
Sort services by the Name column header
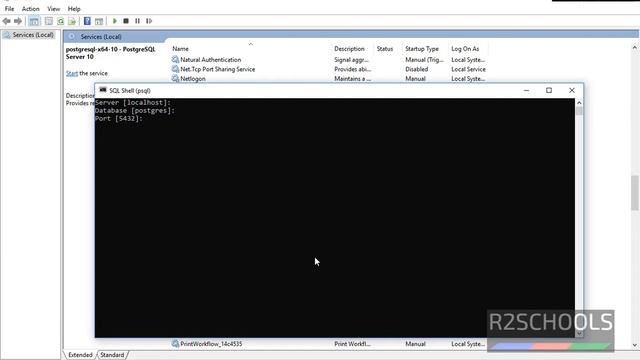point(180,49)
